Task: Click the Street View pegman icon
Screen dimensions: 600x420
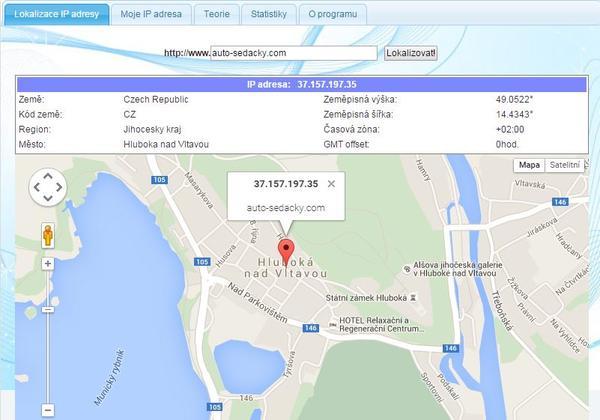Action: click(x=48, y=236)
